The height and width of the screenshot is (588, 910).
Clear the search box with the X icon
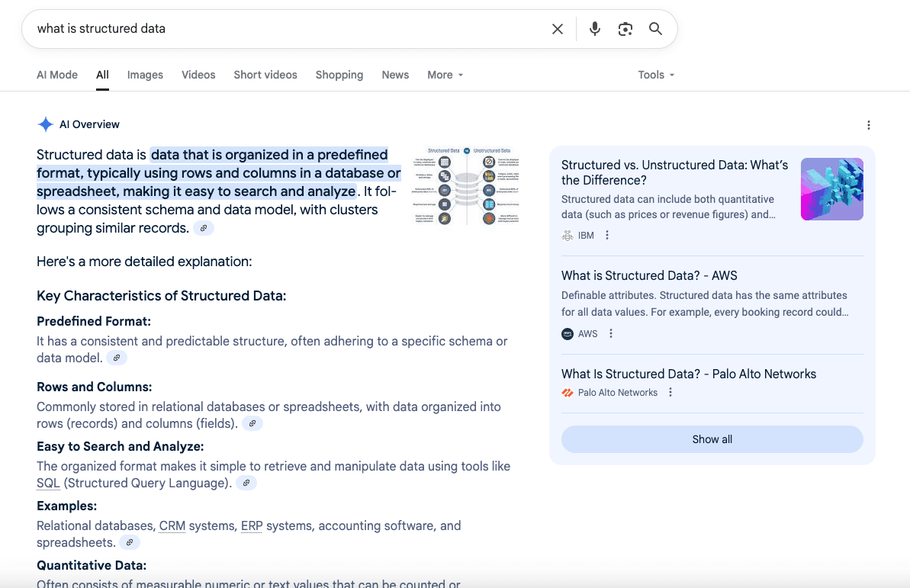[x=558, y=29]
